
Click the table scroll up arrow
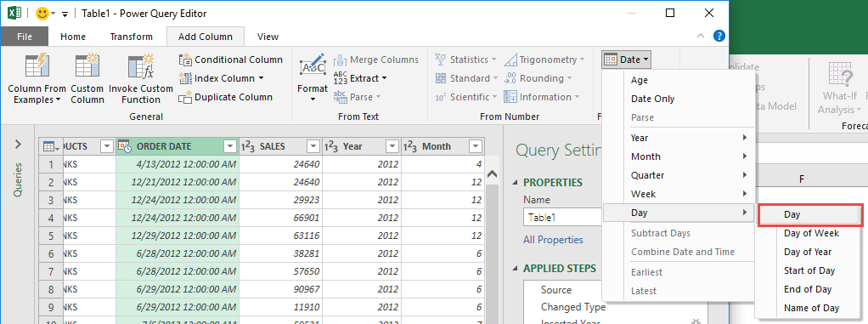tap(492, 174)
